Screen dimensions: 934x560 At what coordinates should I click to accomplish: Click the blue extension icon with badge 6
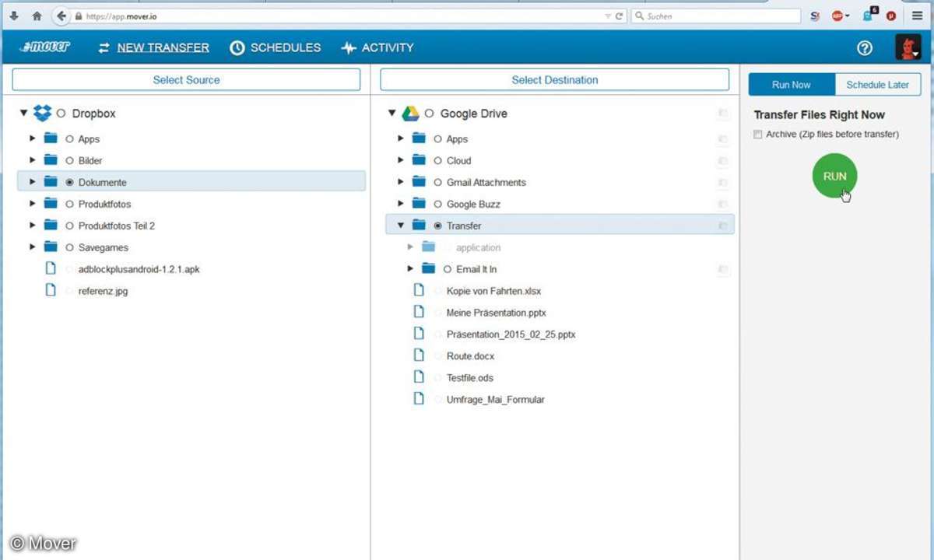pos(870,15)
